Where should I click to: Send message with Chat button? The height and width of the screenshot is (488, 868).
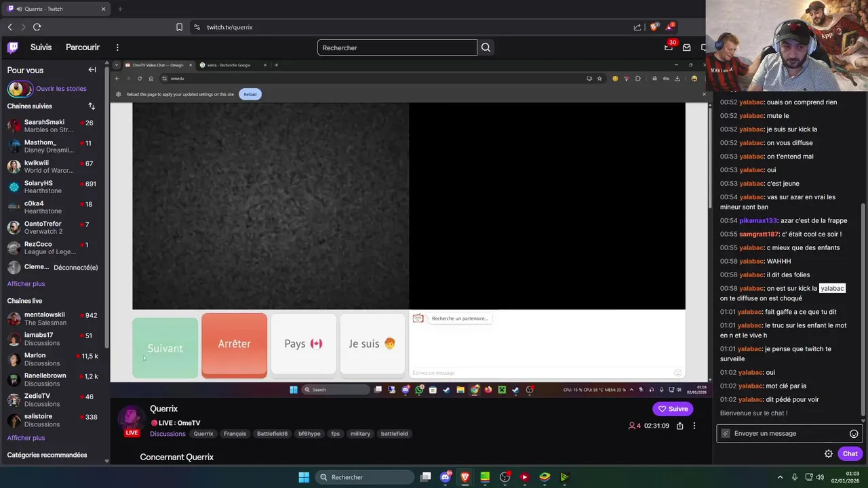coord(850,453)
